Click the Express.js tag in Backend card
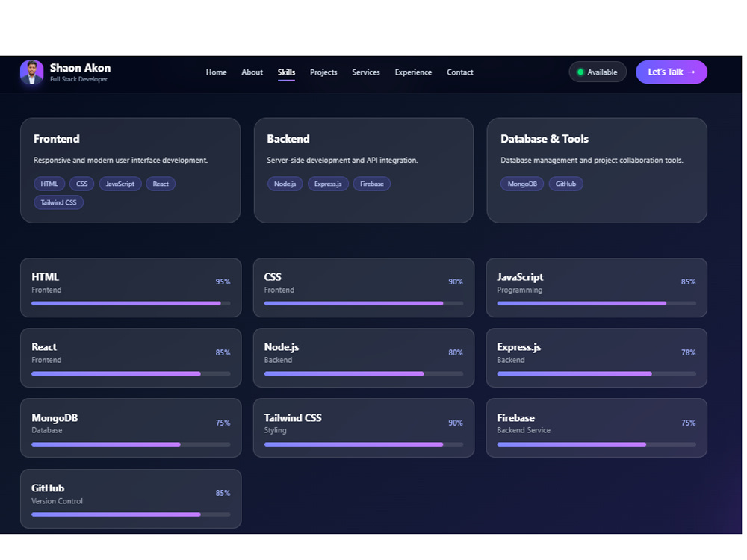747x560 pixels. tap(328, 184)
